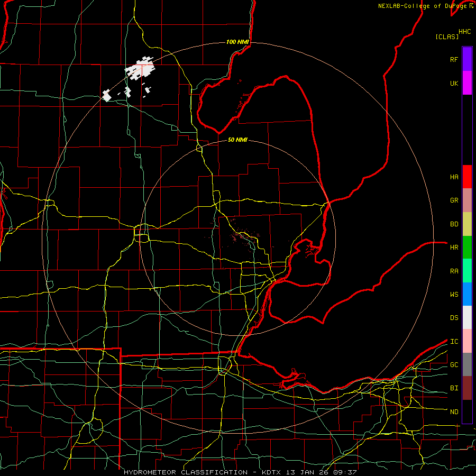This screenshot has height=476, width=476.
Task: Click the Hydrometeor Classification KDTX caption
Action: 240,472
